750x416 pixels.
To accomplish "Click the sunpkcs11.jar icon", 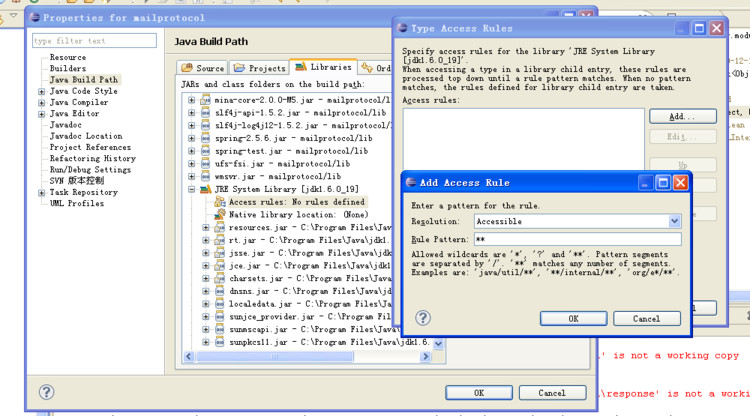I will click(220, 342).
